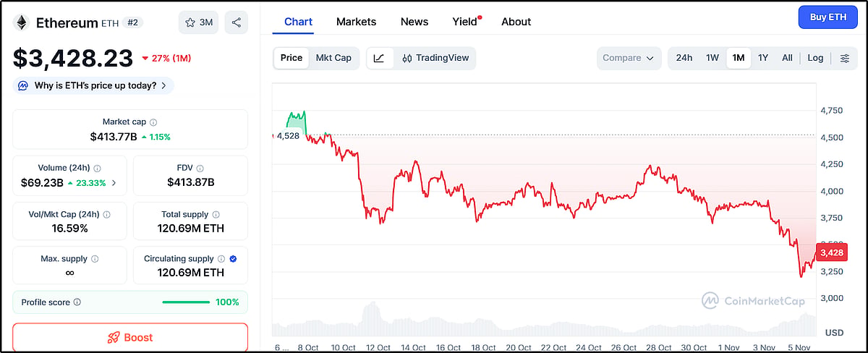Set chart range to 24h
868x353 pixels.
pos(684,58)
